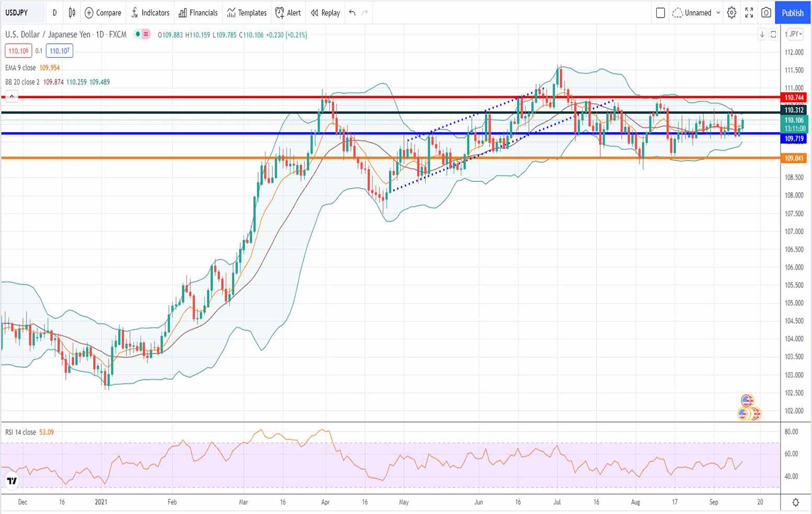Click the 110.107 buy price button
The height and width of the screenshot is (514, 812).
pyautogui.click(x=60, y=51)
